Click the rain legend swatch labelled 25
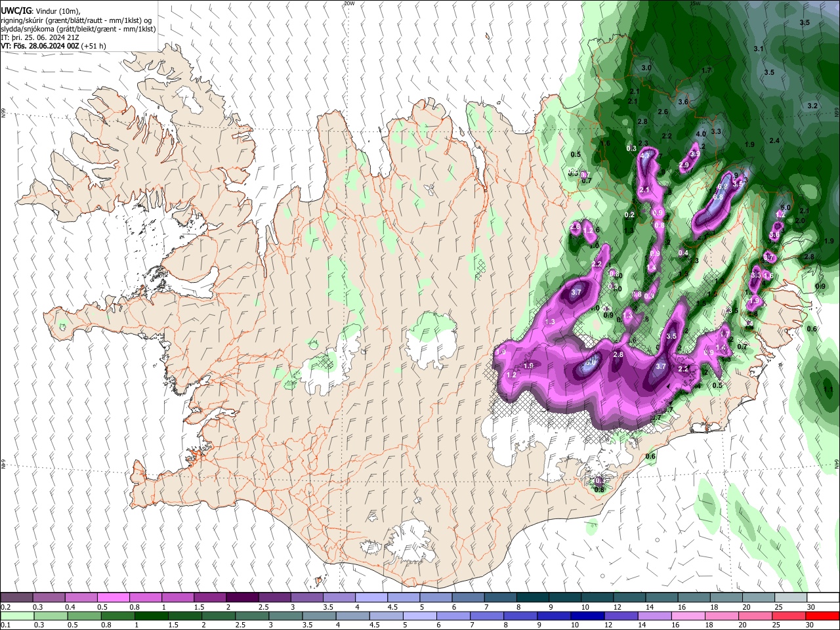 tap(789, 616)
